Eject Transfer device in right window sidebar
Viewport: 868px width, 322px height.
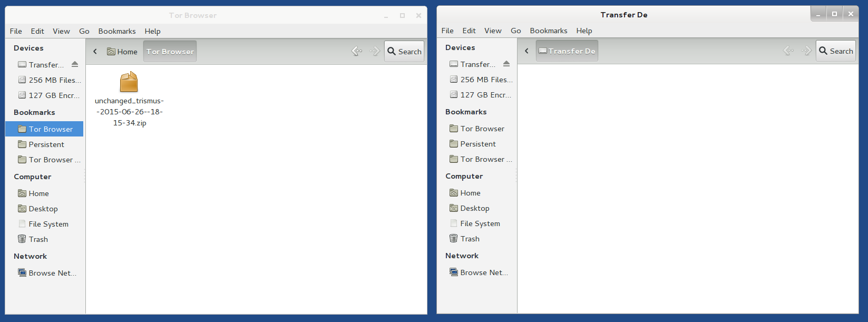tap(506, 64)
